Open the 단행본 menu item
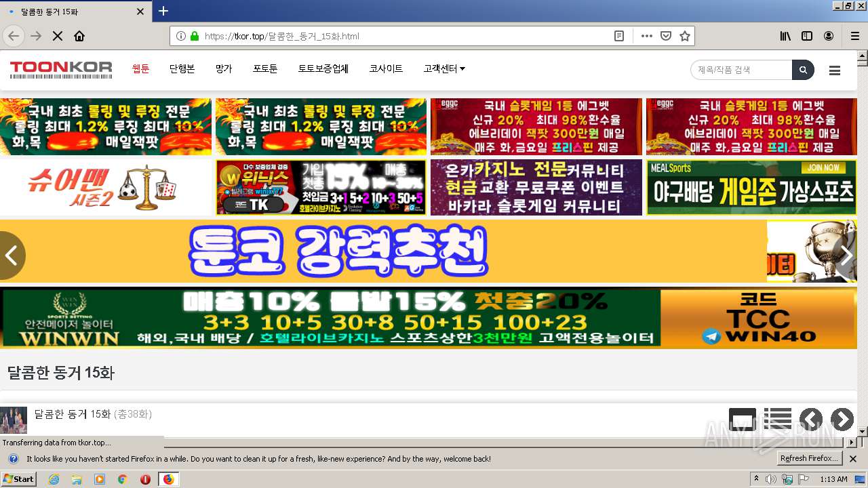 (182, 68)
